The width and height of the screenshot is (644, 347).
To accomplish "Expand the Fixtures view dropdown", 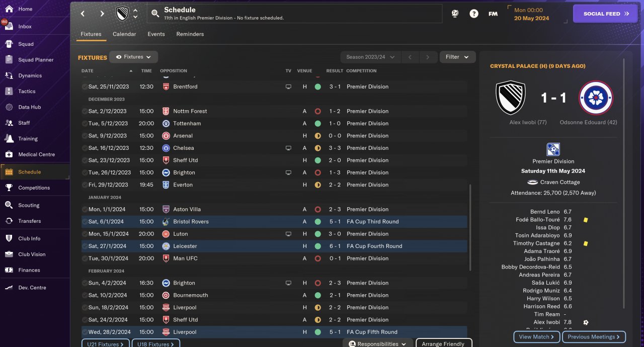I will (134, 57).
